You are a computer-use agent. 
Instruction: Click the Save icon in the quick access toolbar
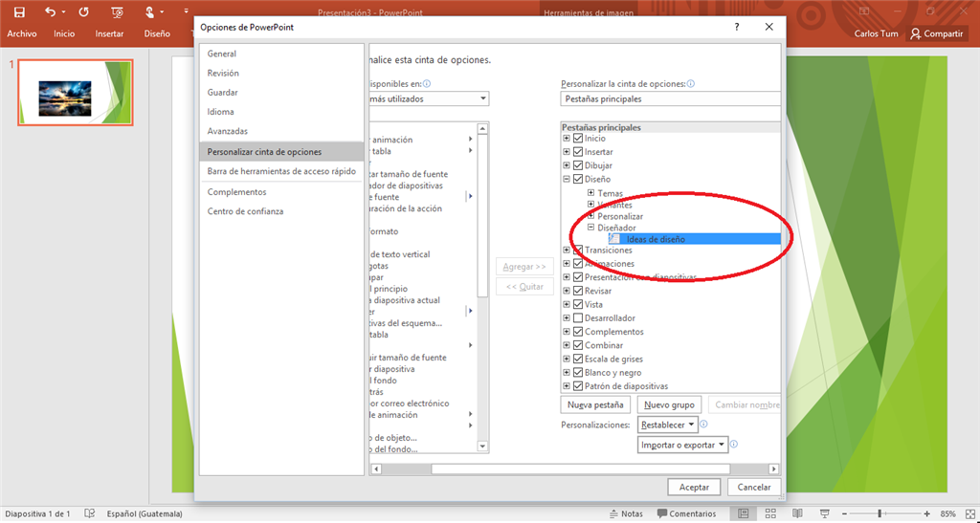coord(19,11)
